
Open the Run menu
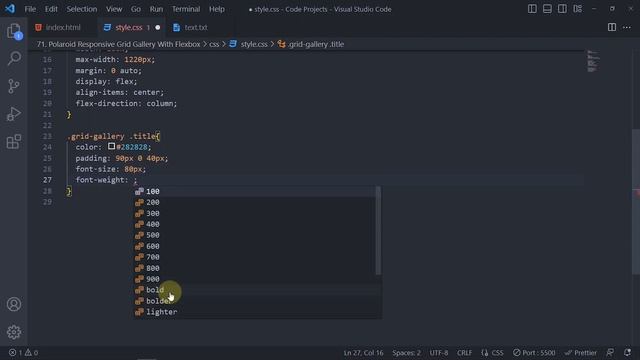[156, 9]
